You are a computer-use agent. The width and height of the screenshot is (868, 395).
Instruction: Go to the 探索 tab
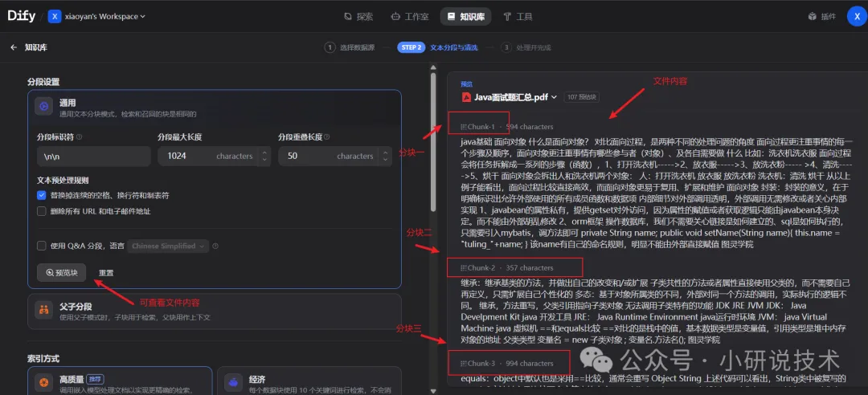(358, 17)
